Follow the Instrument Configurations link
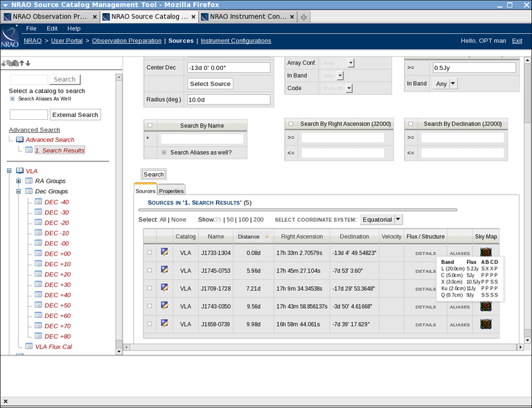The image size is (532, 408). tap(236, 41)
